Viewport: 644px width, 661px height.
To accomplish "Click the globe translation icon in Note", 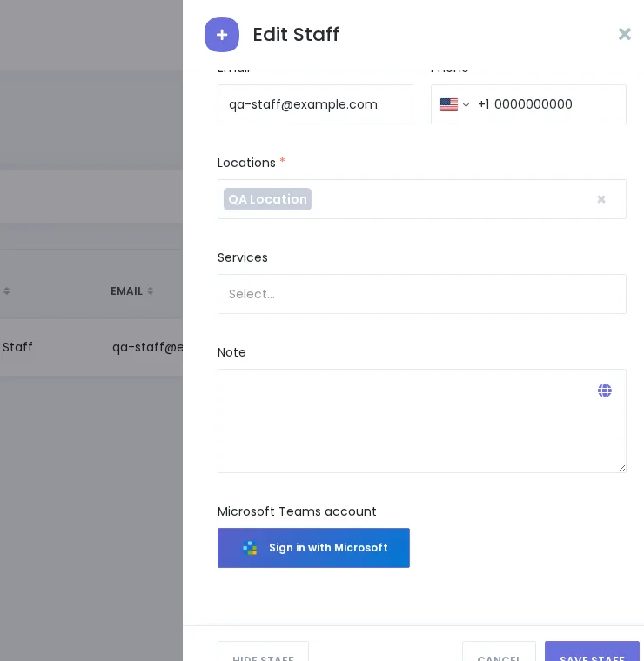I will 604,391.
